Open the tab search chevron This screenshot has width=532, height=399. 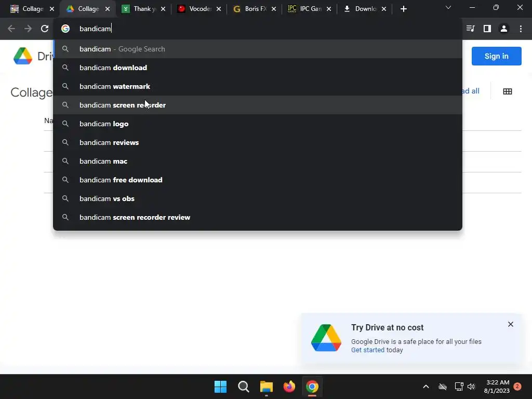[448, 7]
